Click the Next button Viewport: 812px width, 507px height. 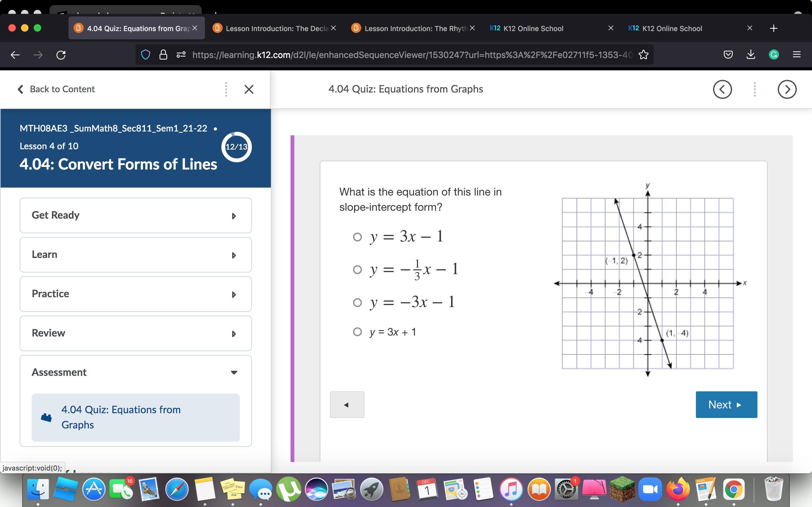point(726,405)
